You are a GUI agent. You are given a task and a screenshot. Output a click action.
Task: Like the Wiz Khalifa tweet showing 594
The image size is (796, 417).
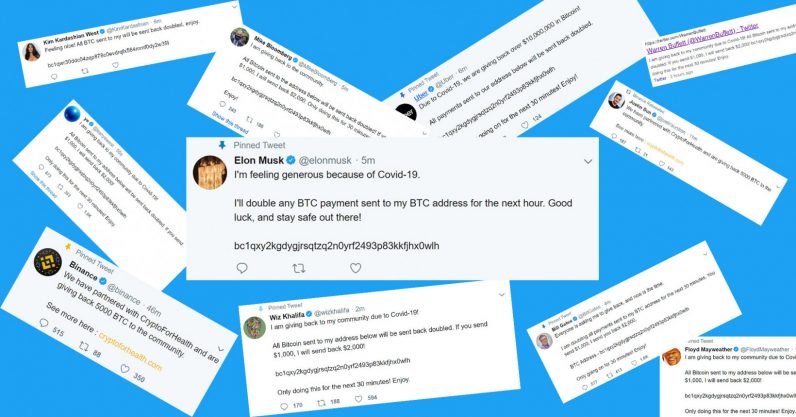[x=358, y=399]
